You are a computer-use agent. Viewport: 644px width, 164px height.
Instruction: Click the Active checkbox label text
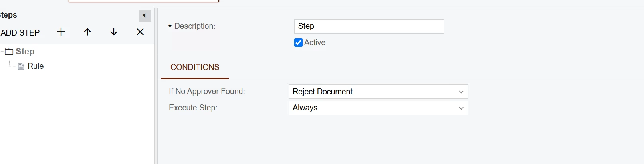click(x=315, y=42)
